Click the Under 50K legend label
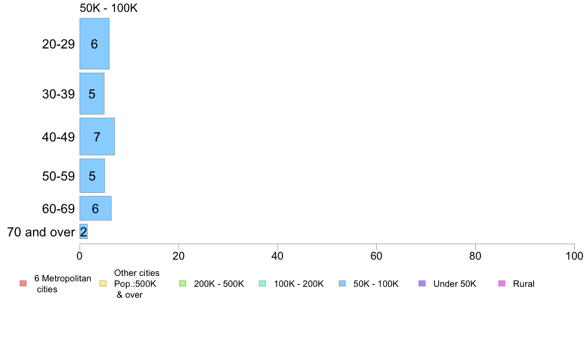The image size is (588, 364). (454, 284)
